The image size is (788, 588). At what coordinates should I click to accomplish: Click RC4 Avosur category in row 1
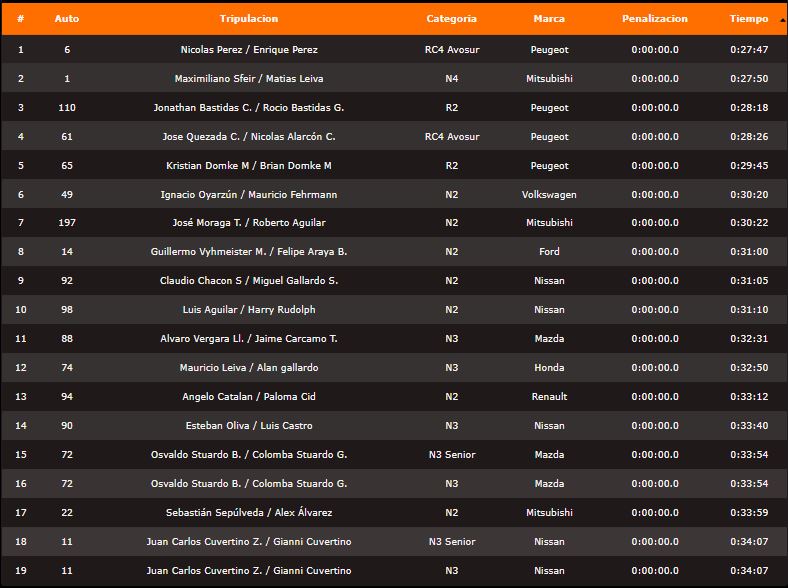452,50
